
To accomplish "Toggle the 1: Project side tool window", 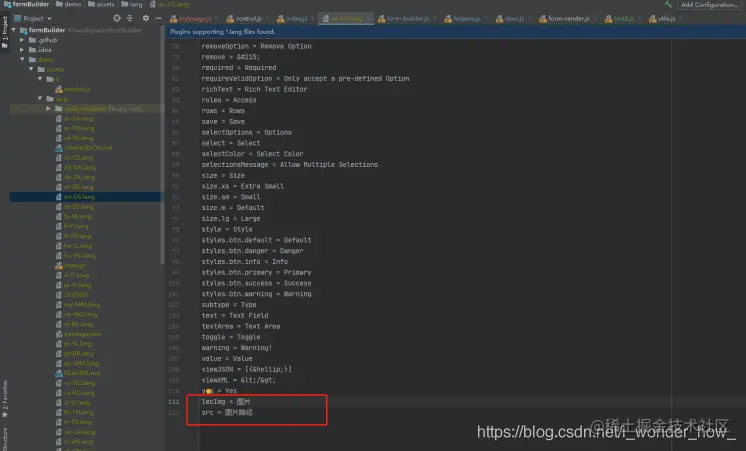I will [x=5, y=32].
